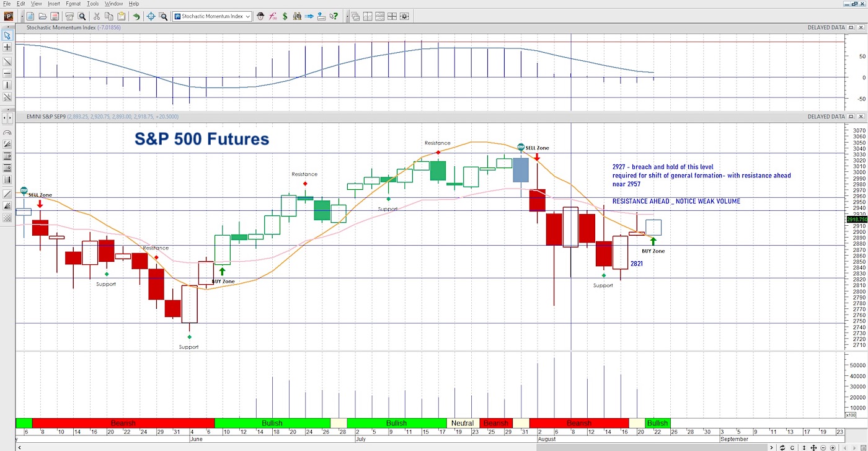Open the View menu
868x451 pixels.
[x=36, y=4]
